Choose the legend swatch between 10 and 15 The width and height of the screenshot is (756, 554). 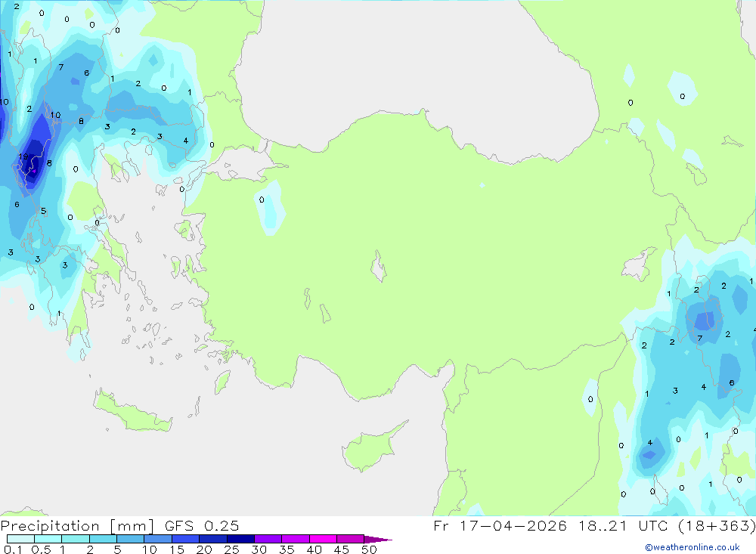(x=158, y=539)
